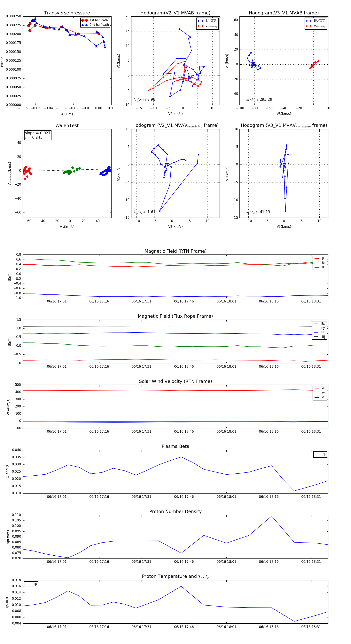Click the "0.110" tick on Proton Number Density axis

17,515
